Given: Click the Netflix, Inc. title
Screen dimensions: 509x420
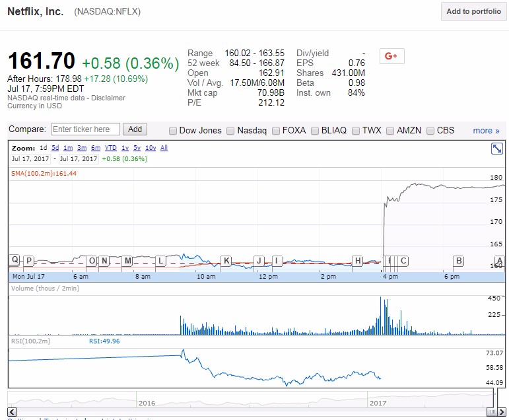Looking at the screenshot, I should pyautogui.click(x=36, y=11).
